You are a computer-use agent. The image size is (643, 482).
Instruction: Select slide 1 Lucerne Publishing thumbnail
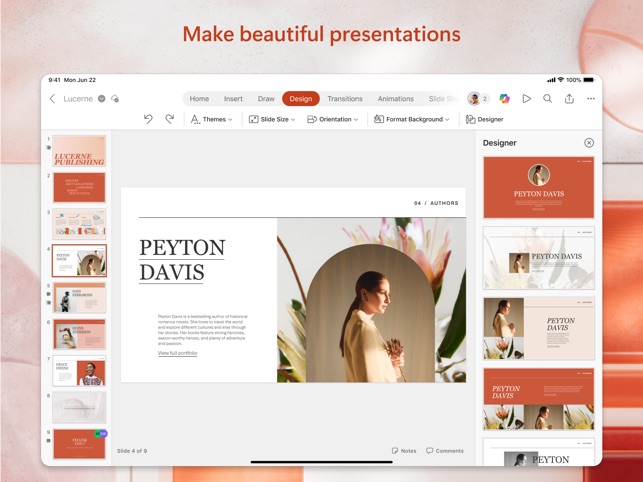(79, 151)
